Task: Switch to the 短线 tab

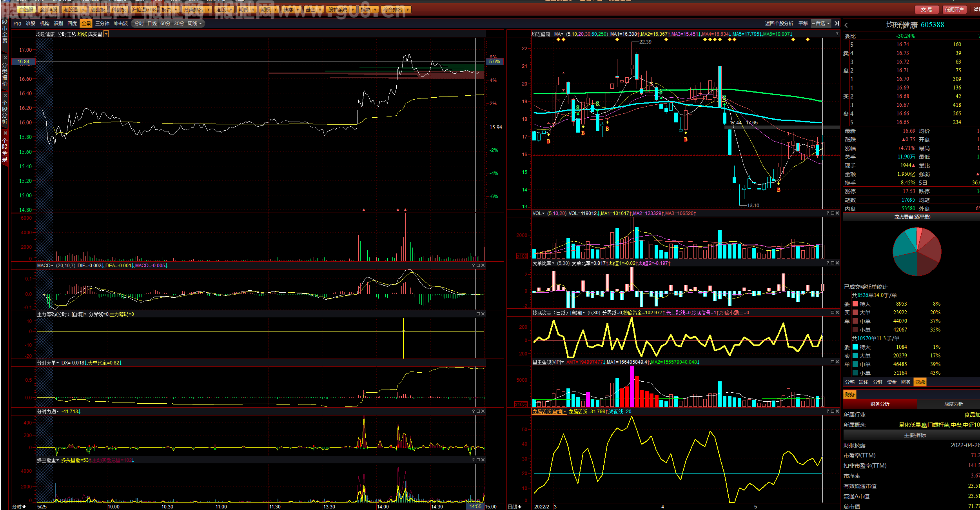Action: pos(864,382)
